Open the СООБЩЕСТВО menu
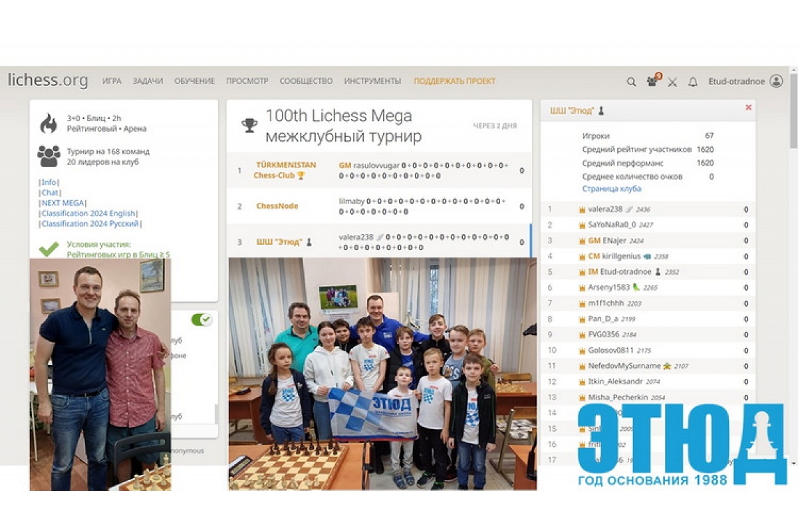This screenshot has height=532, width=798. (306, 81)
